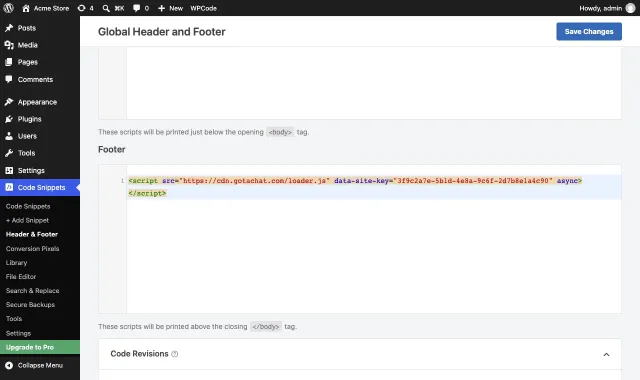Open the Code Snippets submenu link

pyautogui.click(x=28, y=207)
